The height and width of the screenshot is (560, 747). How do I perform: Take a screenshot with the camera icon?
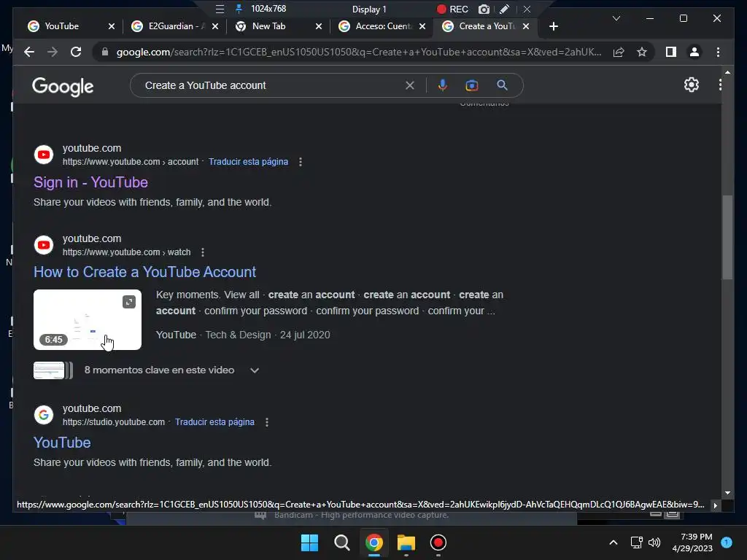tap(484, 9)
